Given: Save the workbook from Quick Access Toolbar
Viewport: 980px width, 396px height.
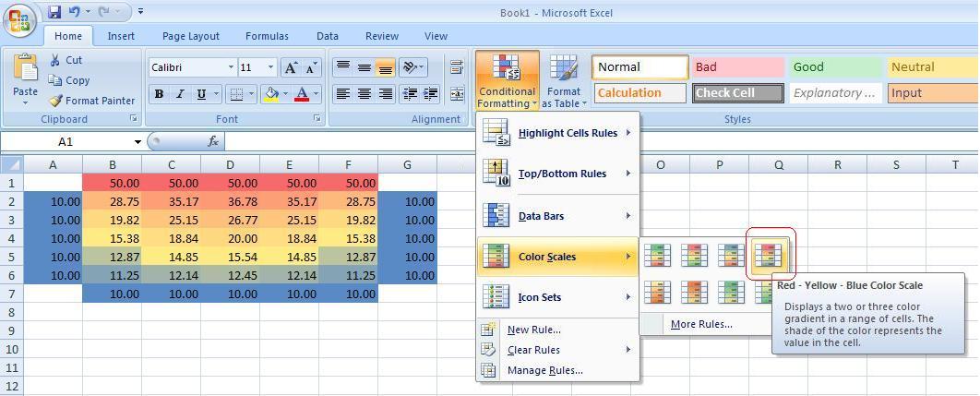Looking at the screenshot, I should tap(54, 11).
